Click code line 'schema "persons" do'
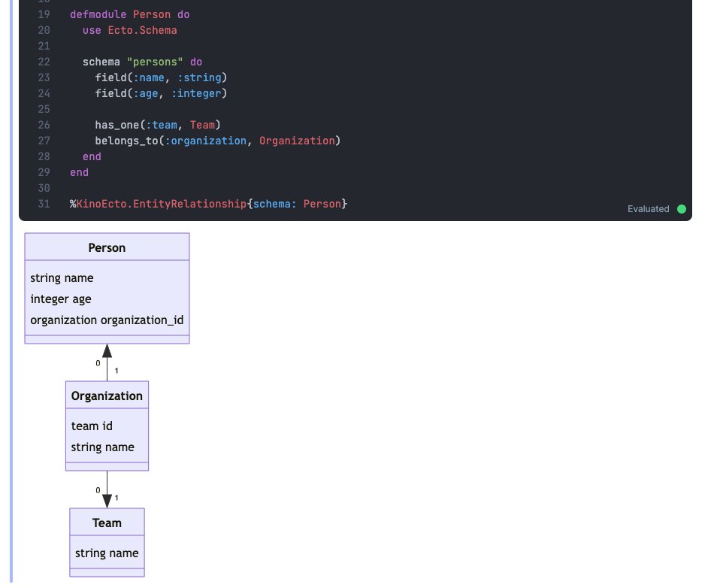This screenshot has width=714, height=588. tap(143, 62)
